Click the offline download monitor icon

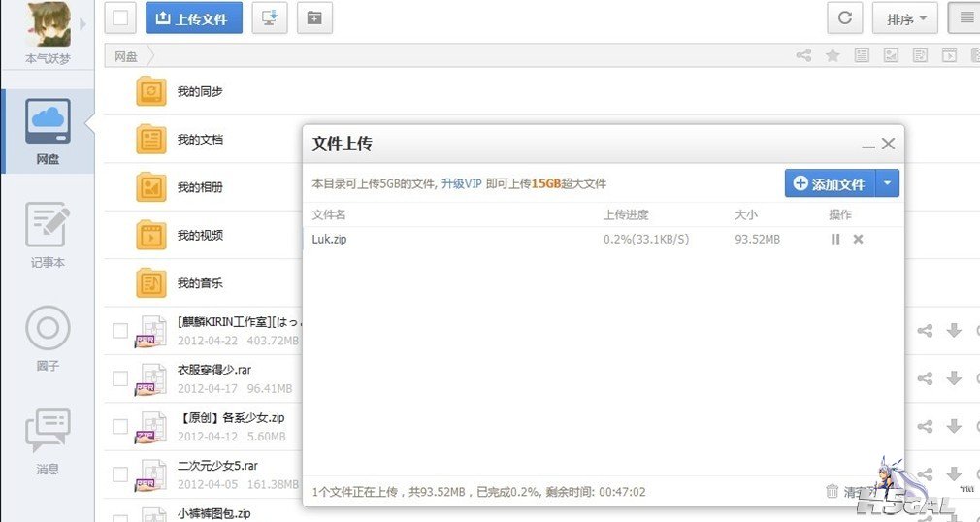269,17
